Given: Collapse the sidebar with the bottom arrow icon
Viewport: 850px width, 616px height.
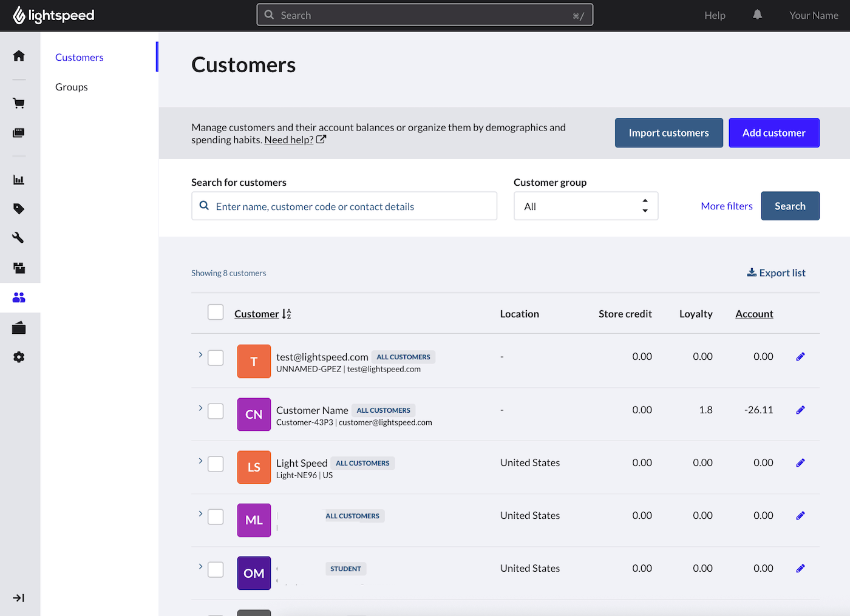Looking at the screenshot, I should pos(19,598).
